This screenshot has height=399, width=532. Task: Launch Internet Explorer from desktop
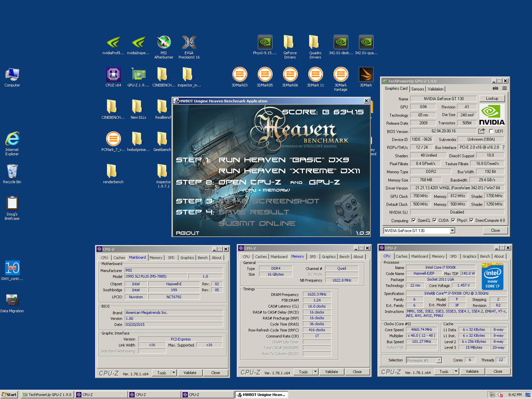click(12, 144)
